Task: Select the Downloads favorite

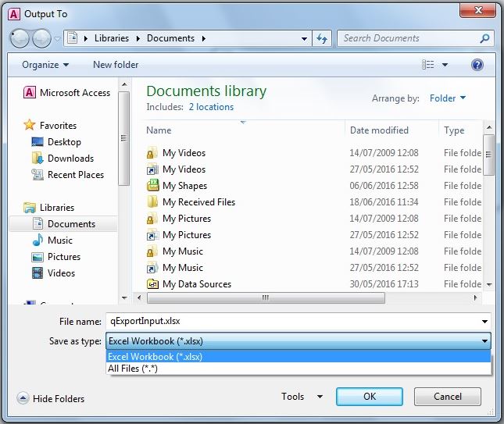Action: click(70, 159)
